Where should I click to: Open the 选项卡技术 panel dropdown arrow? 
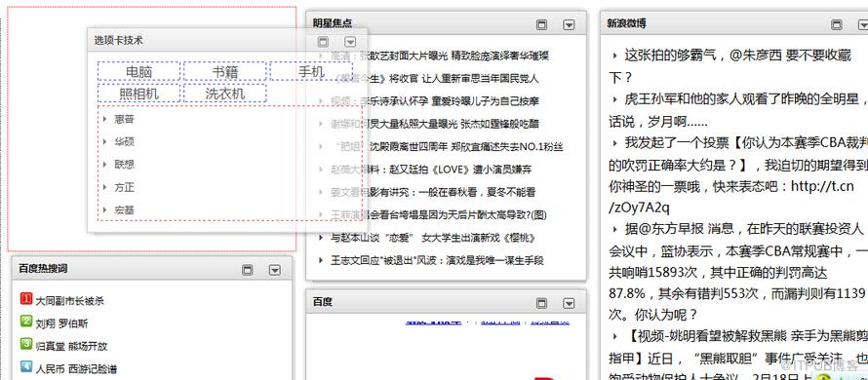pyautogui.click(x=350, y=42)
